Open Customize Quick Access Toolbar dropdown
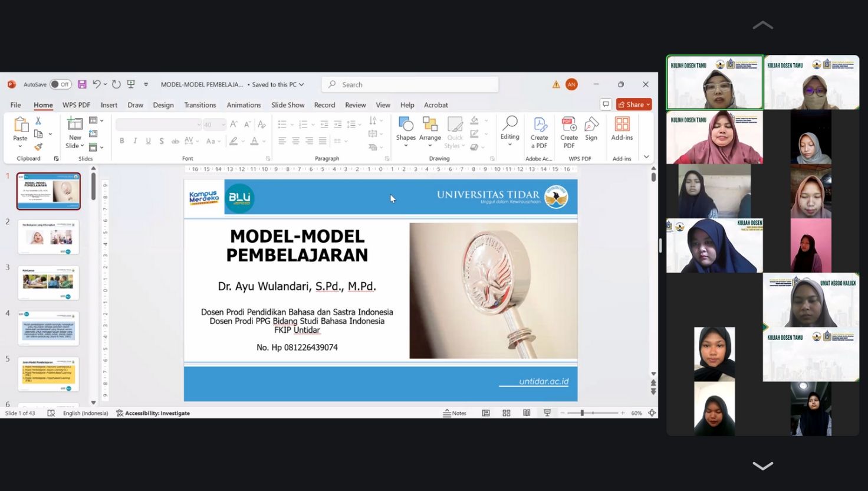The height and width of the screenshot is (491, 868). pyautogui.click(x=146, y=84)
